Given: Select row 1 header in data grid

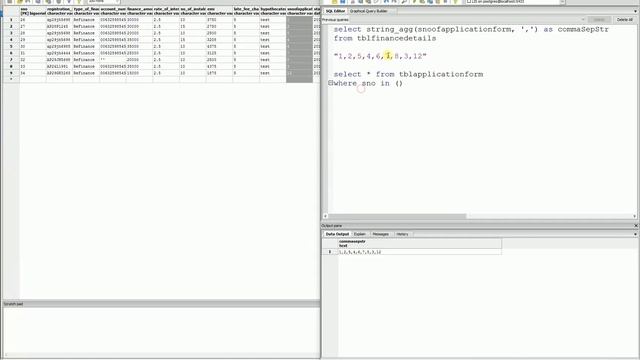Looking at the screenshot, I should click(x=11, y=20).
